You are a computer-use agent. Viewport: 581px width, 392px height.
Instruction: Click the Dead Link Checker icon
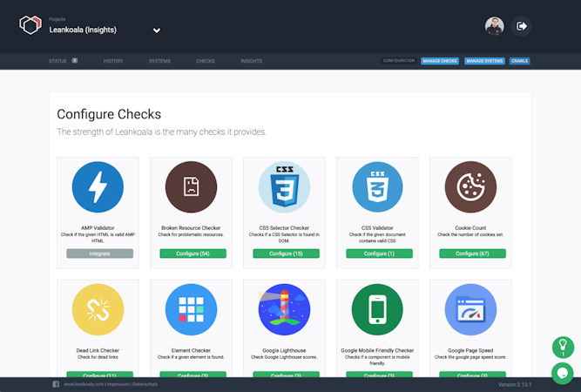98,309
